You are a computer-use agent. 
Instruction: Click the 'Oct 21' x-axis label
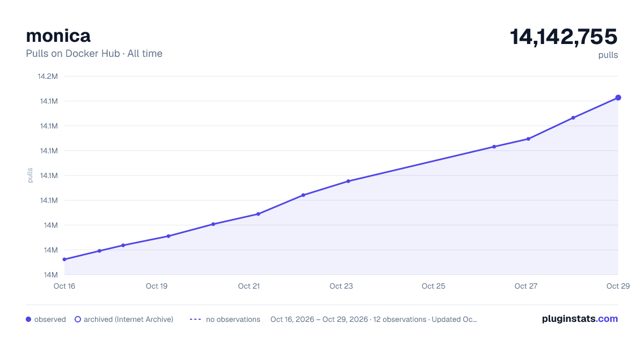249,286
